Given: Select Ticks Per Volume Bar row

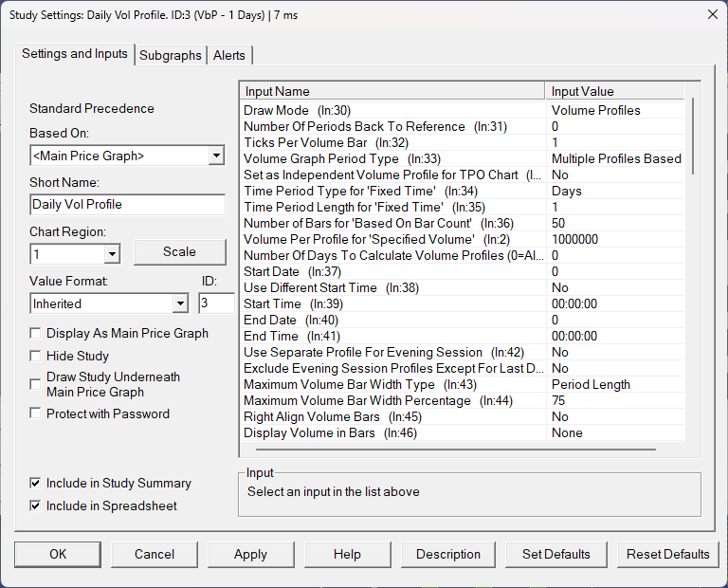Looking at the screenshot, I should point(462,142).
